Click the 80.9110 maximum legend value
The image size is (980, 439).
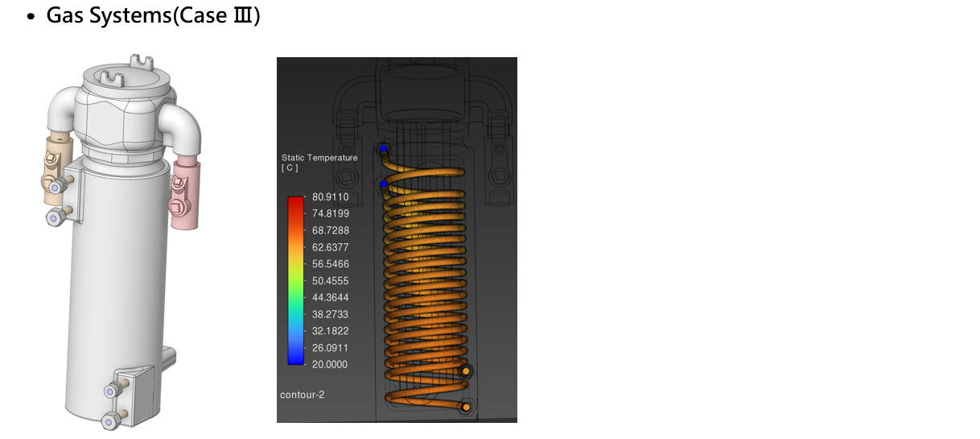330,197
